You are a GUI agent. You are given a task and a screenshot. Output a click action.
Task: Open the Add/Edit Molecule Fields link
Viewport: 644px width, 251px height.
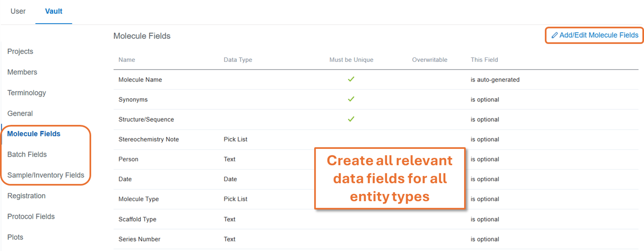click(598, 36)
